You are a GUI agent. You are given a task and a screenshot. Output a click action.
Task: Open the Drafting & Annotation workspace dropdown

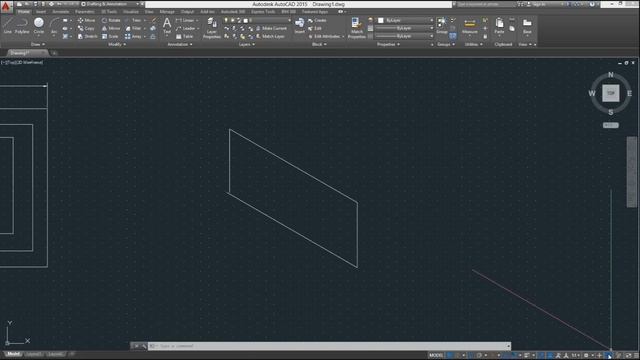[x=111, y=4]
